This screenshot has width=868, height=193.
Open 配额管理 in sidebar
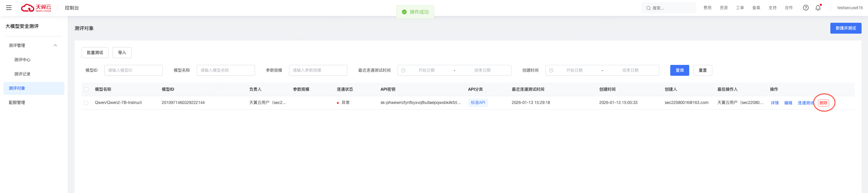click(17, 103)
